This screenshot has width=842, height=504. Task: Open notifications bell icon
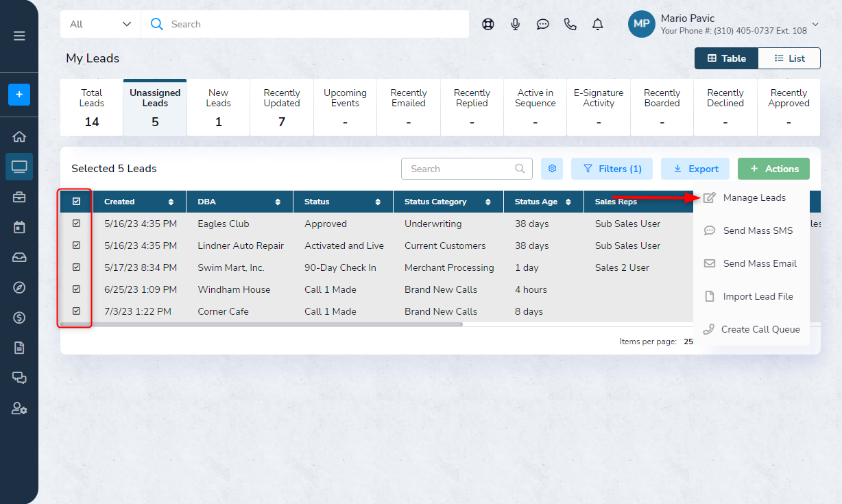click(x=598, y=24)
